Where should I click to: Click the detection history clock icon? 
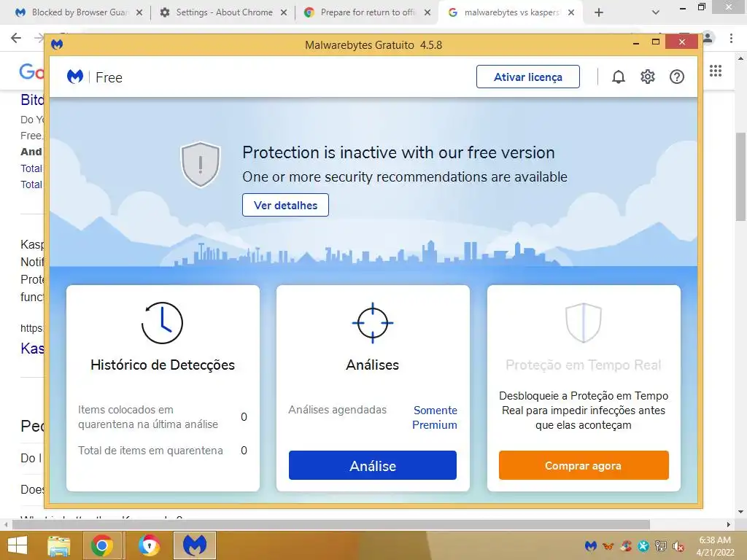point(163,323)
